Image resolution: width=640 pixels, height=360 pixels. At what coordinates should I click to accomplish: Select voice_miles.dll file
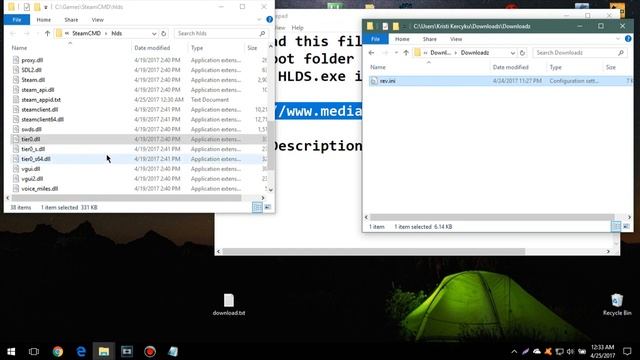(x=40, y=189)
